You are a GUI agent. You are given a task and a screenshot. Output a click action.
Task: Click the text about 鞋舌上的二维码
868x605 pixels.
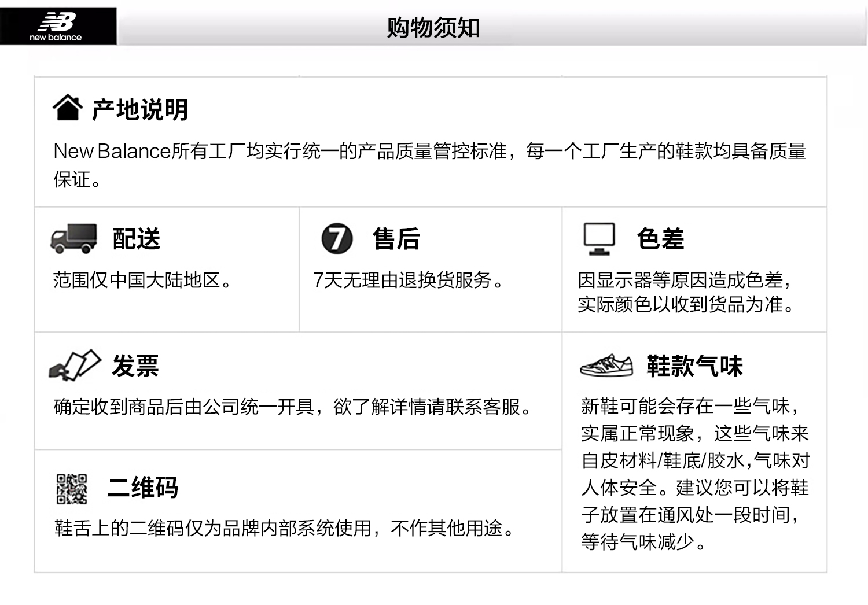(284, 529)
